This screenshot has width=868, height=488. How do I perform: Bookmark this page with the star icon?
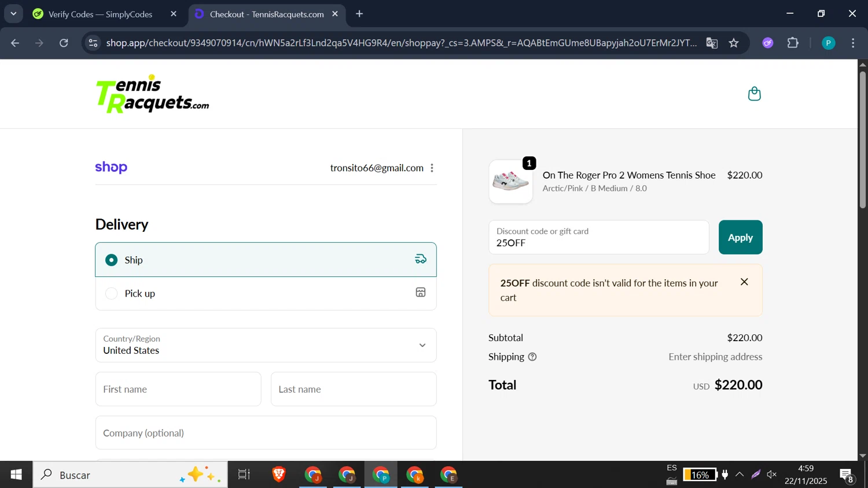pos(734,43)
